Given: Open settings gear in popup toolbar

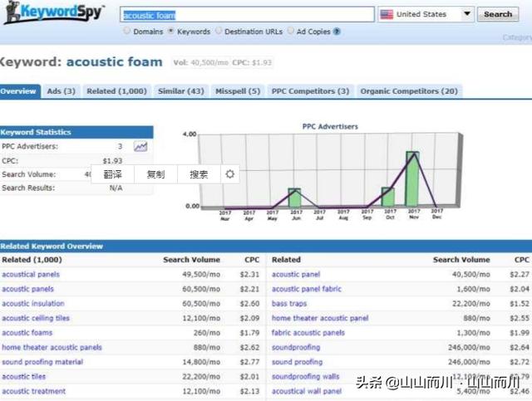Looking at the screenshot, I should click(x=230, y=174).
